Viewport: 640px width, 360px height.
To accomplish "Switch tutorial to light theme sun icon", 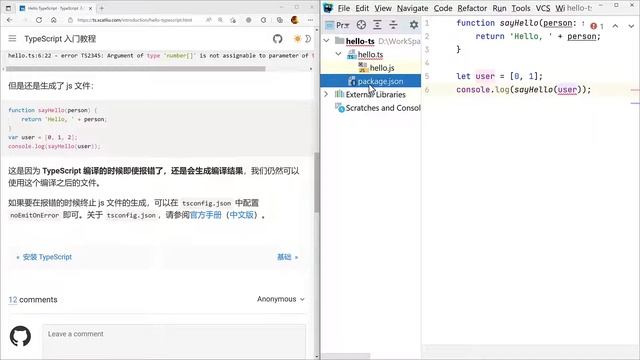I will pos(297,39).
